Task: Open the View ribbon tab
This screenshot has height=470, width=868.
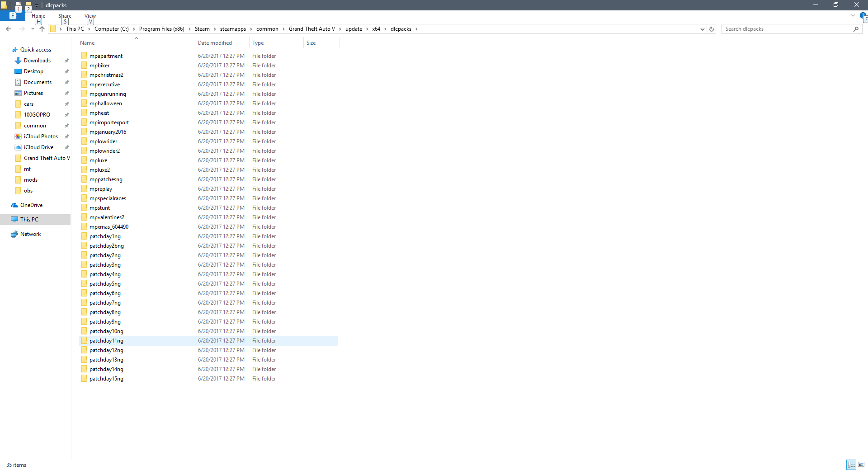Action: coord(90,16)
